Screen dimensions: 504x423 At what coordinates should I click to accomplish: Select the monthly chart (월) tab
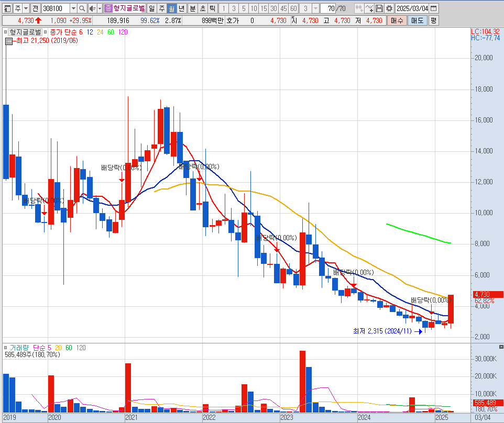(172, 8)
